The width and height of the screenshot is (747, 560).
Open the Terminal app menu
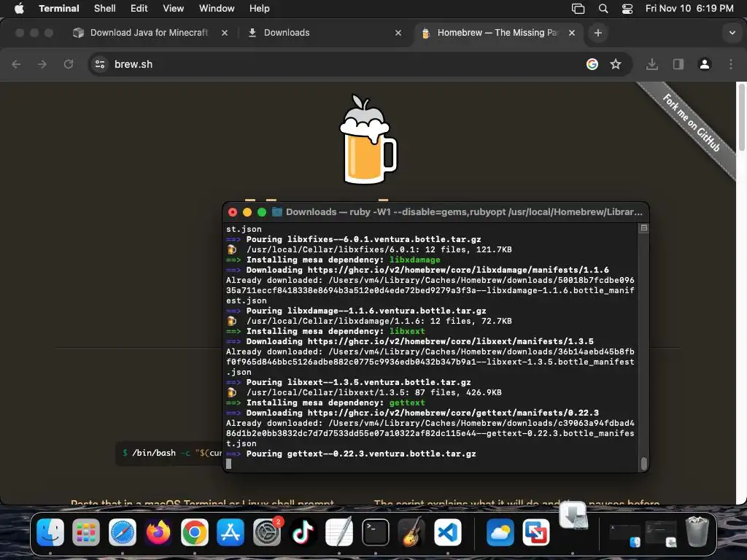58,8
